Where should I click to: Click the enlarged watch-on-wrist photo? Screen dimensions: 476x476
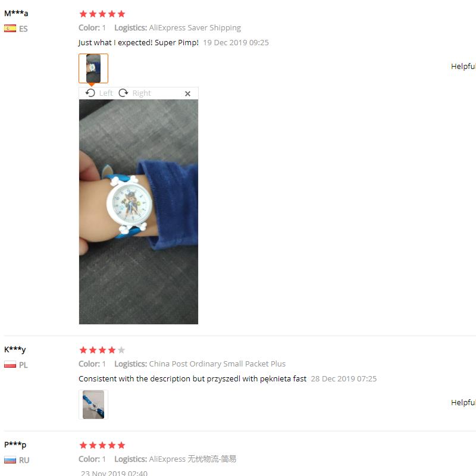coord(139,212)
